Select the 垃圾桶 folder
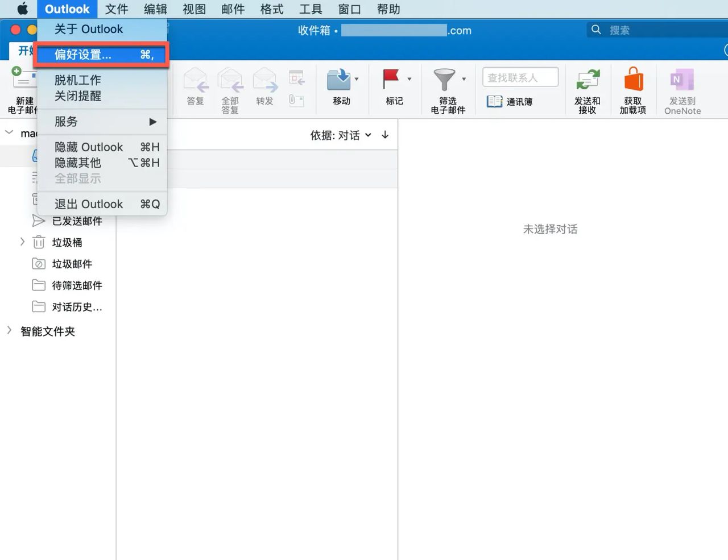Screen dimensions: 728x560 pos(57,243)
